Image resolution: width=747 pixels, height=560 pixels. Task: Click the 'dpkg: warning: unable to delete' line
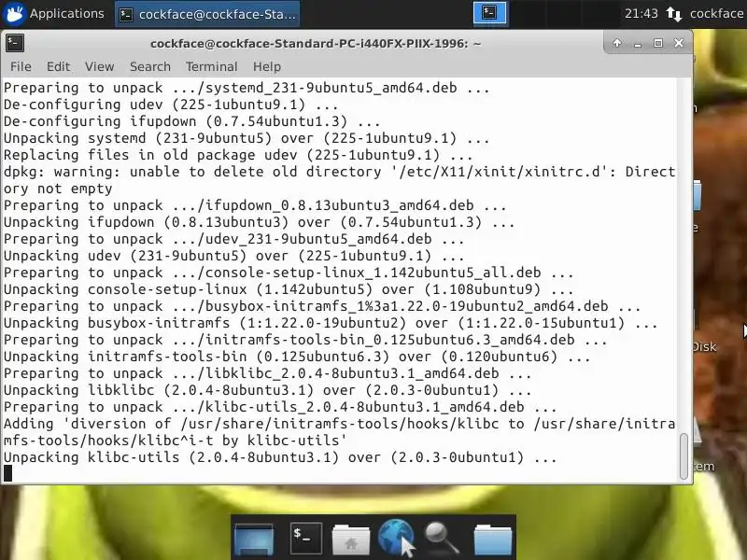[x=339, y=180]
